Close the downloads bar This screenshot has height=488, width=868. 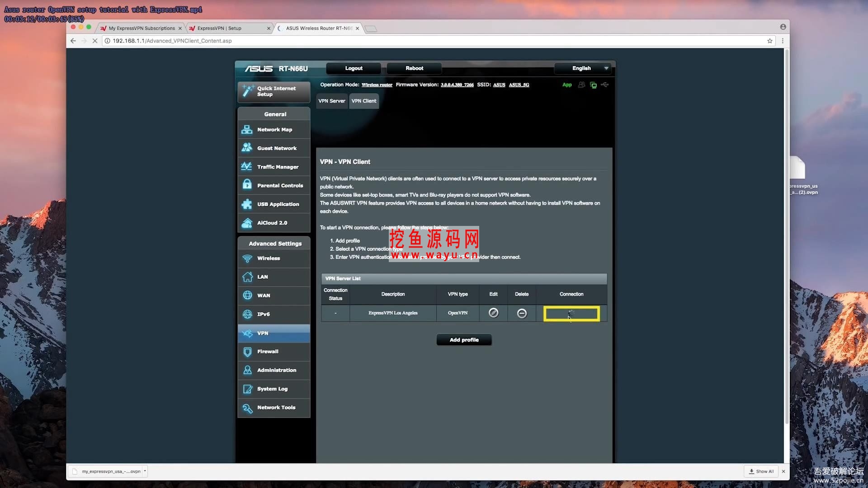pyautogui.click(x=783, y=471)
